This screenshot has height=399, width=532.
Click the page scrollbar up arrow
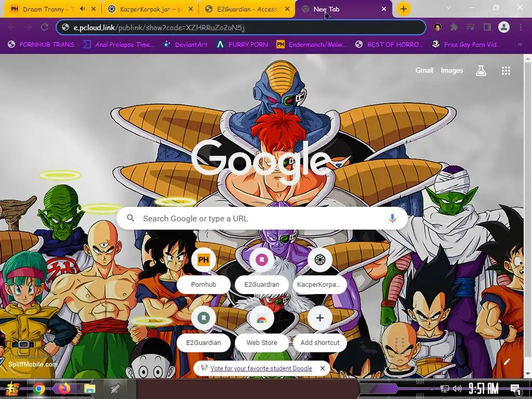pyautogui.click(x=528, y=58)
